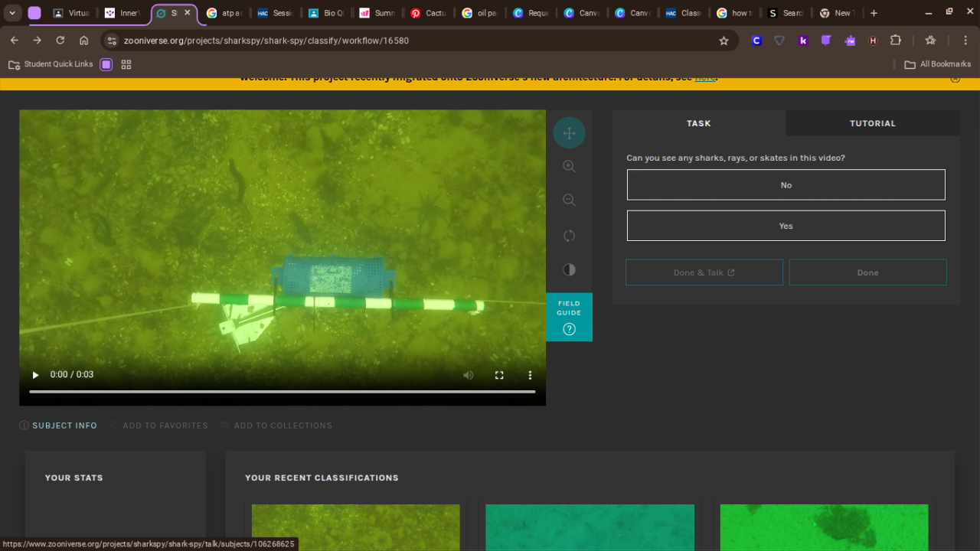Play the shark video

coord(35,375)
